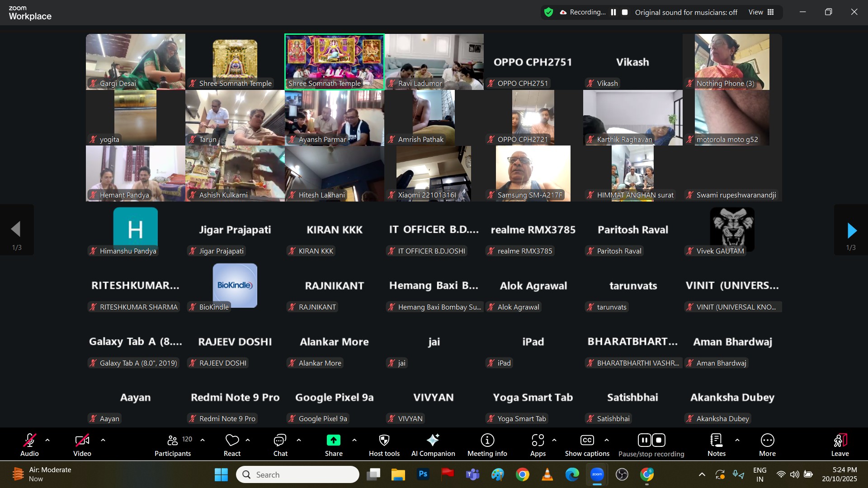Viewport: 868px width, 488px height.
Task: Go to next page of participants
Action: click(851, 230)
